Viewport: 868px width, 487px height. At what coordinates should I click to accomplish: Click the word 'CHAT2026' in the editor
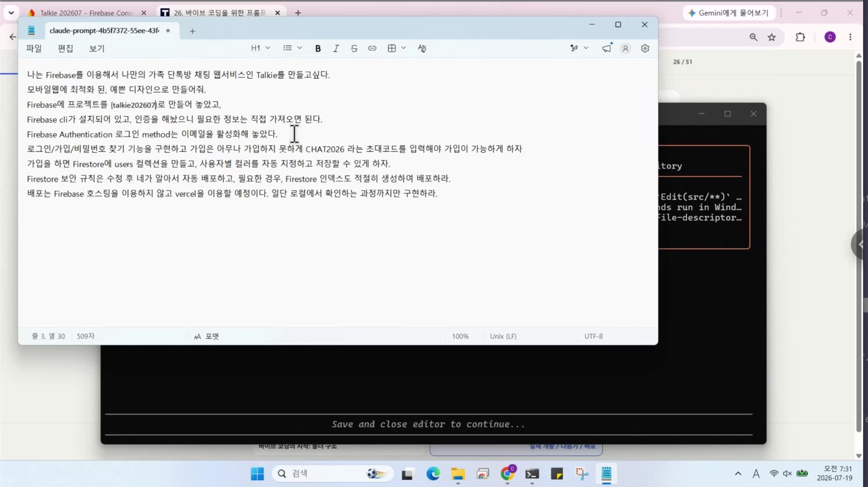coord(325,149)
